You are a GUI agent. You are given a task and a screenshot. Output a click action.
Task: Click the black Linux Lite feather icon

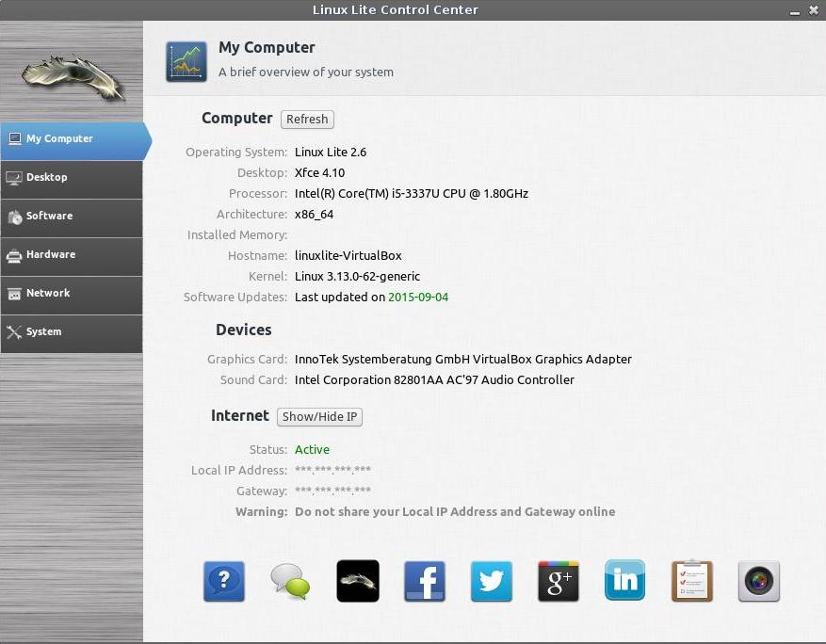(x=357, y=581)
